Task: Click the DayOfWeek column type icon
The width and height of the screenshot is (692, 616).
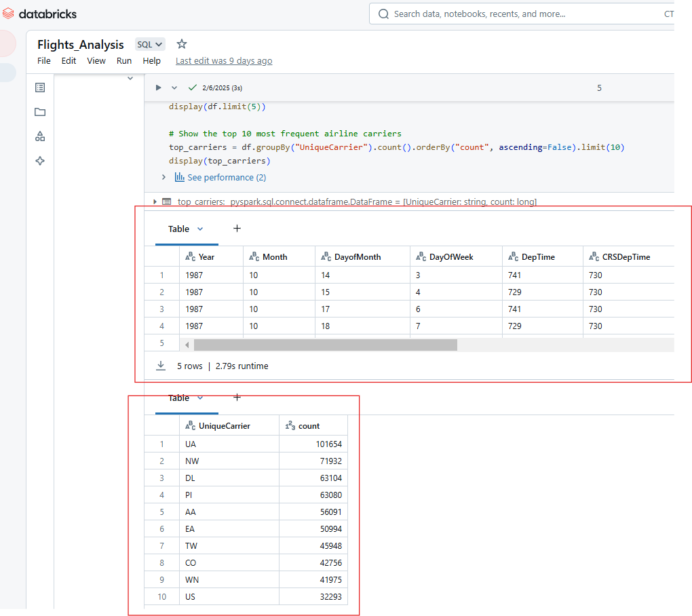Action: [x=421, y=257]
